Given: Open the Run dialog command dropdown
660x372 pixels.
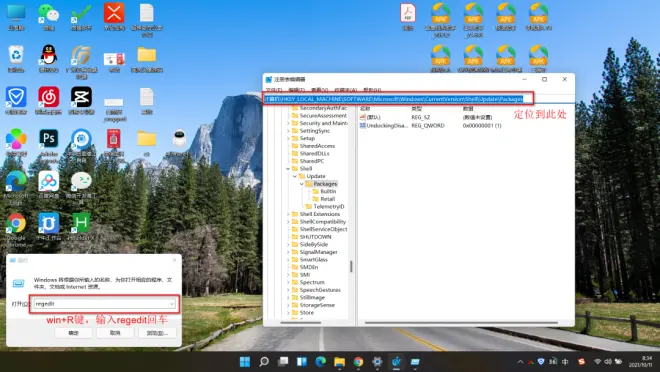Looking at the screenshot, I should pos(172,304).
